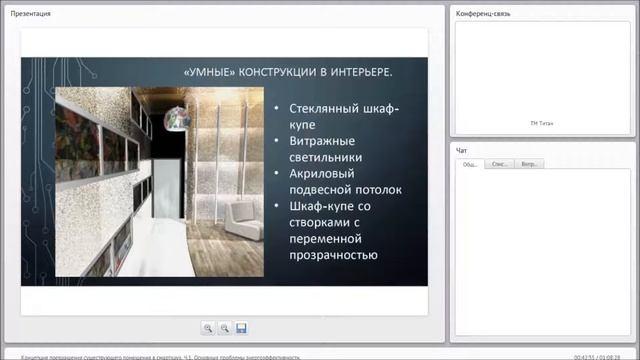Click inside the chat message area
Viewport: 640px width, 360px height.
[x=542, y=252]
